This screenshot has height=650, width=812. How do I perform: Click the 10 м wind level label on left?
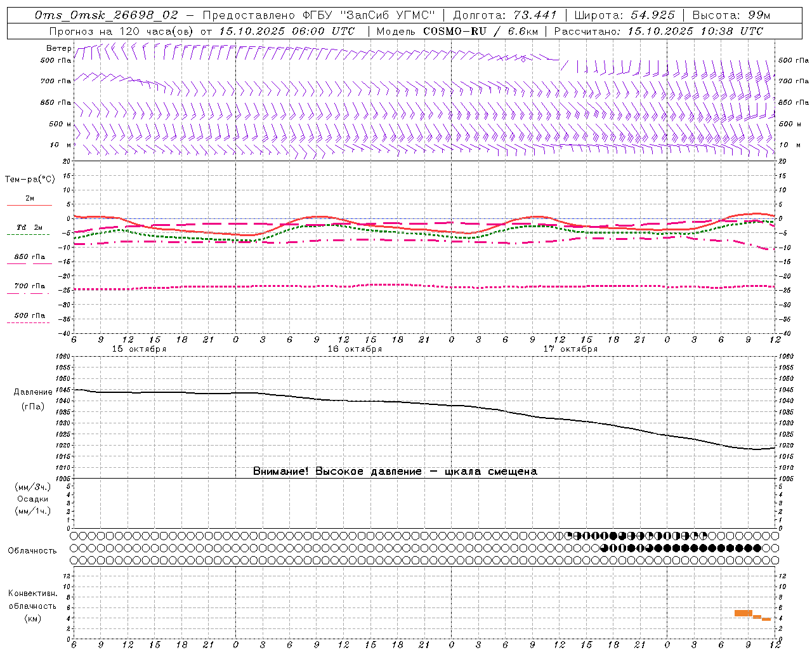(x=61, y=145)
